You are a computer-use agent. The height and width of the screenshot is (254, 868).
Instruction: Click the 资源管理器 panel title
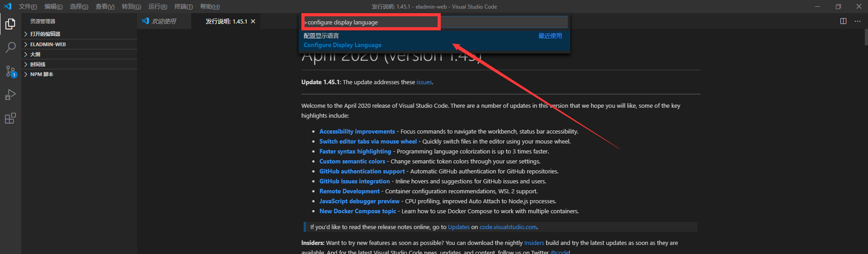coord(43,21)
